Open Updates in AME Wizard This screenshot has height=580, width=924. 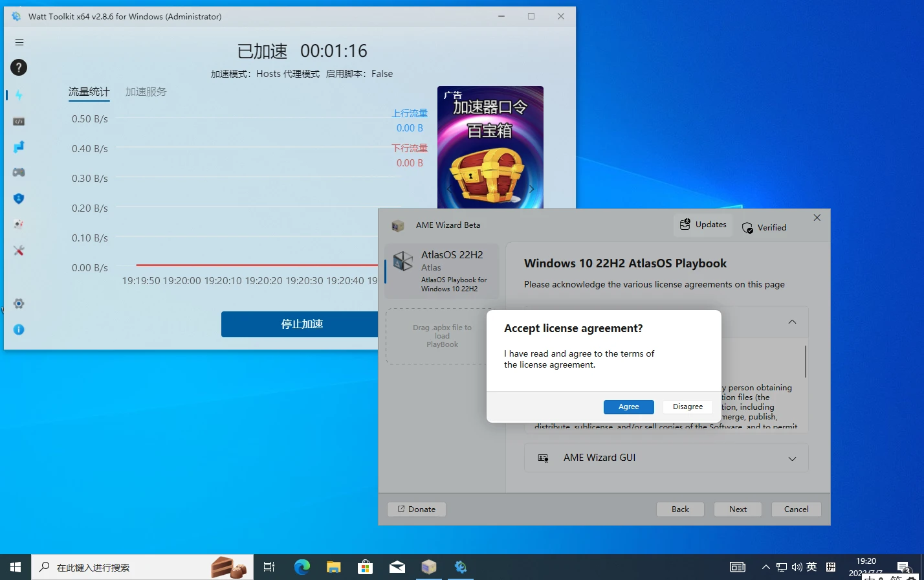(703, 225)
